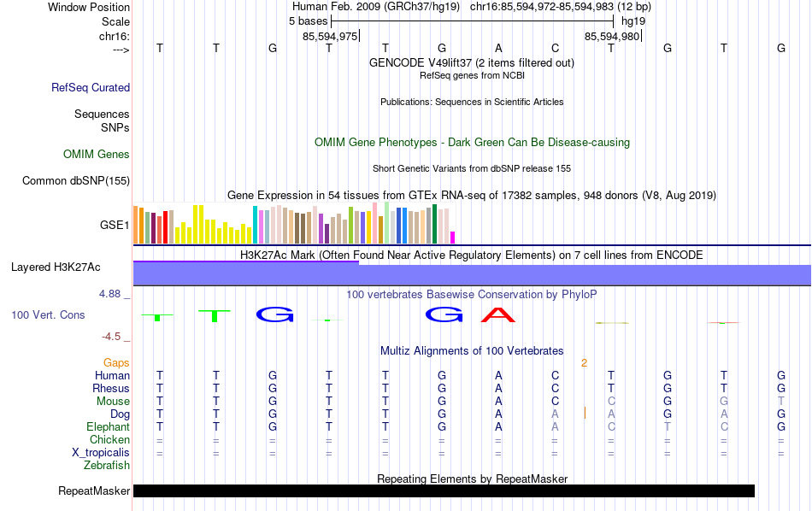This screenshot has height=511, width=812.
Task: Click the Basewise Conservation by PhyloP title
Action: pyautogui.click(x=472, y=295)
